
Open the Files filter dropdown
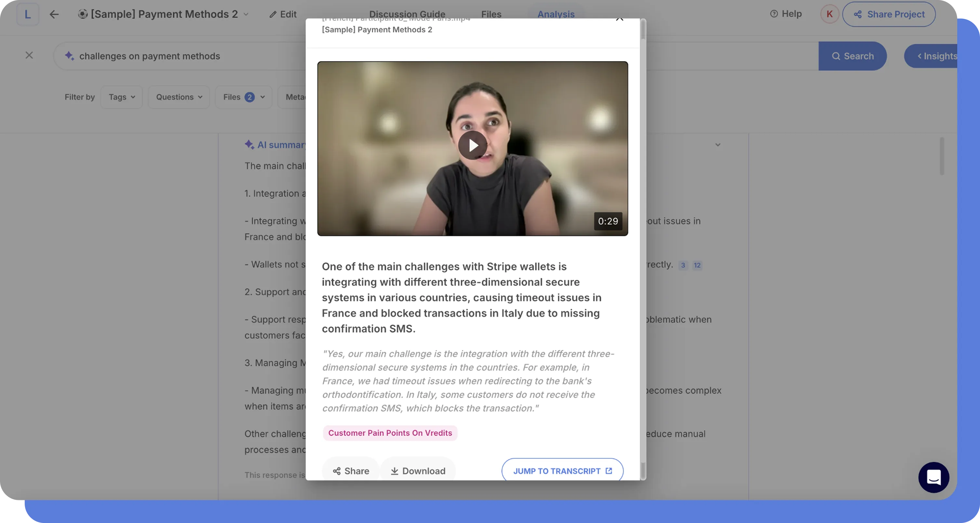[244, 97]
